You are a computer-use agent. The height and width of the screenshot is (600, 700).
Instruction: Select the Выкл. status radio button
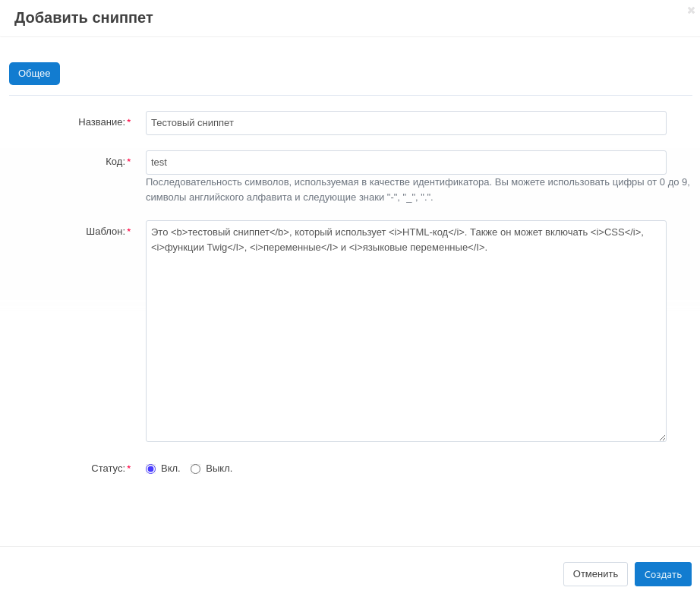(195, 469)
